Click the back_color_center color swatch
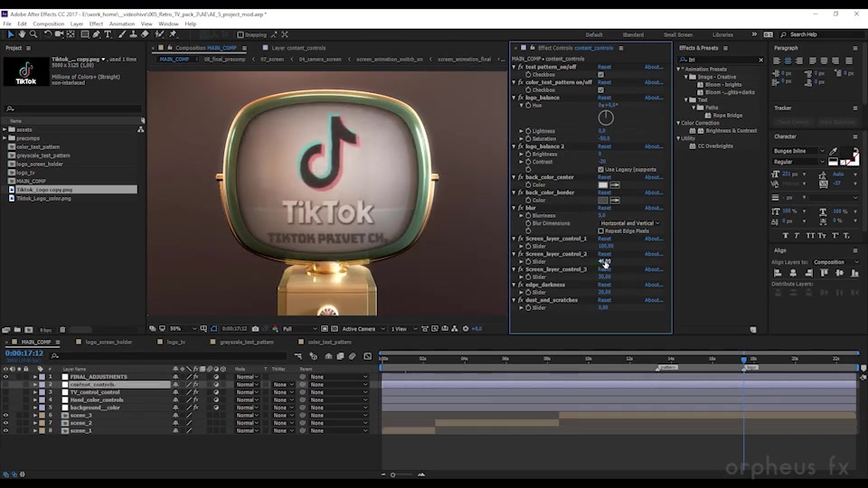The height and width of the screenshot is (488, 868). [x=603, y=184]
